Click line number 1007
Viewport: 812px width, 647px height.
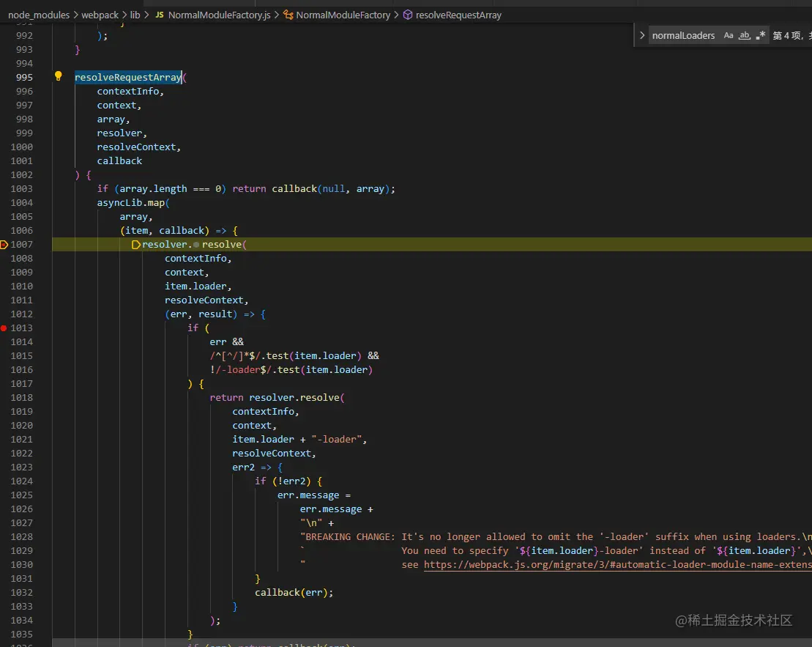pyautogui.click(x=22, y=244)
